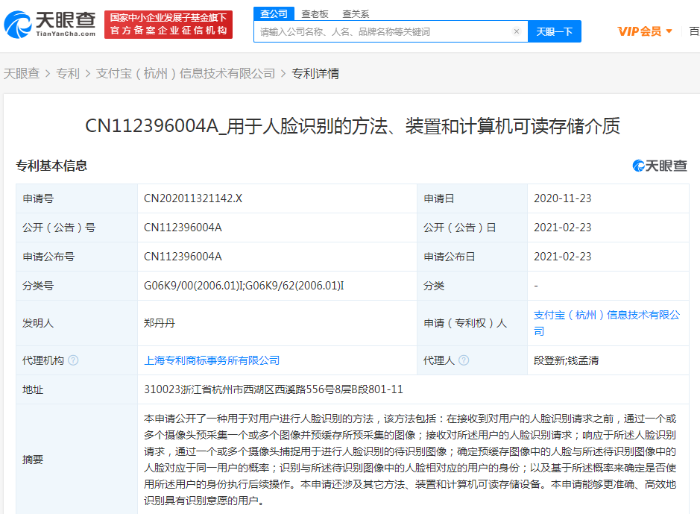Click 2021-02-23 in the 申请公布日 row
The image size is (700, 514).
click(x=562, y=257)
